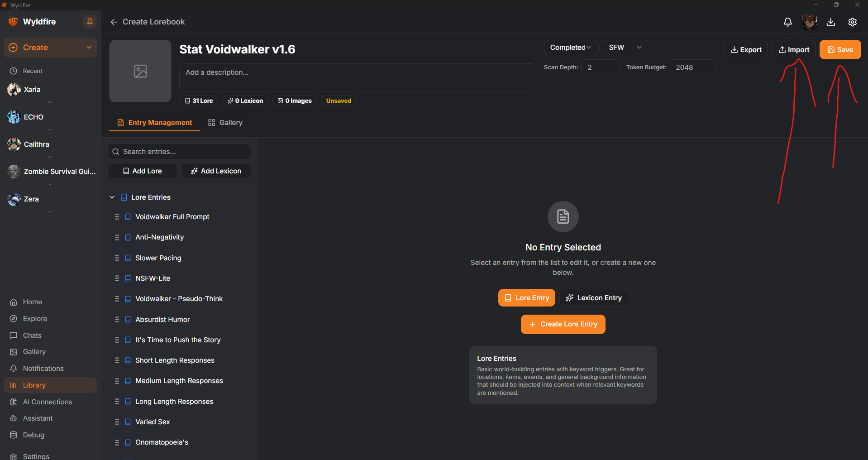Open Assistant in sidebar

(50, 418)
